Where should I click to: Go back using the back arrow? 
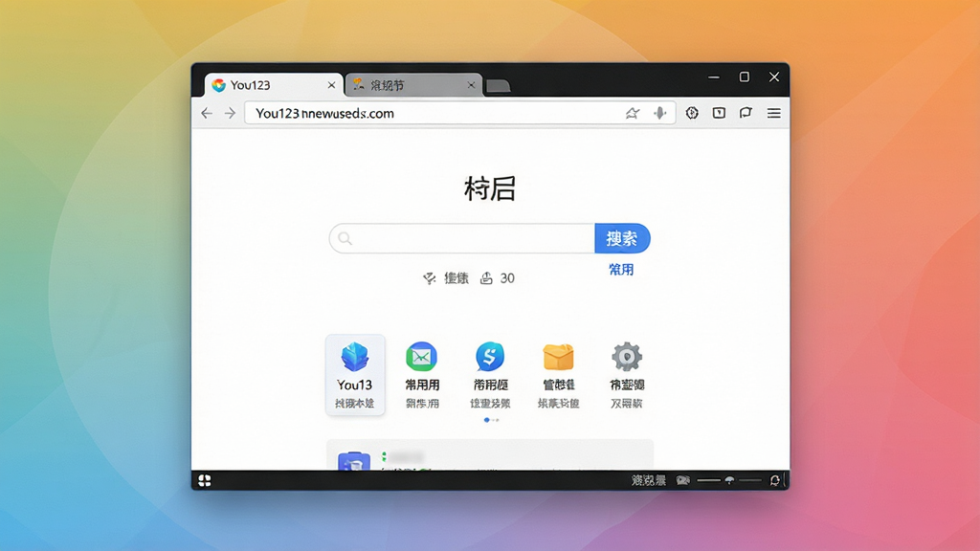click(x=207, y=113)
